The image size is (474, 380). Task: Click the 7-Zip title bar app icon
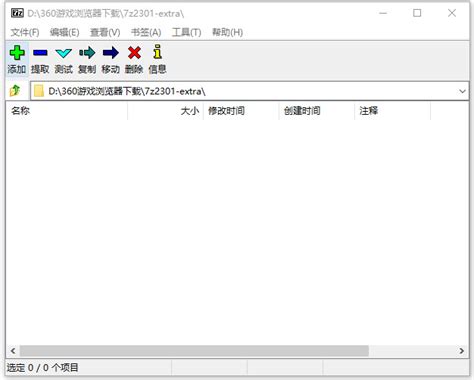(x=17, y=13)
